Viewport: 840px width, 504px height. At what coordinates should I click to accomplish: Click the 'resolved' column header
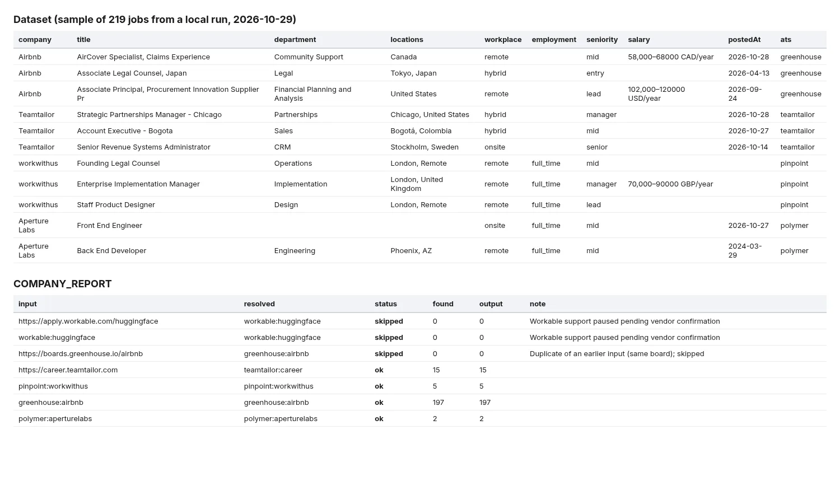[x=259, y=304]
